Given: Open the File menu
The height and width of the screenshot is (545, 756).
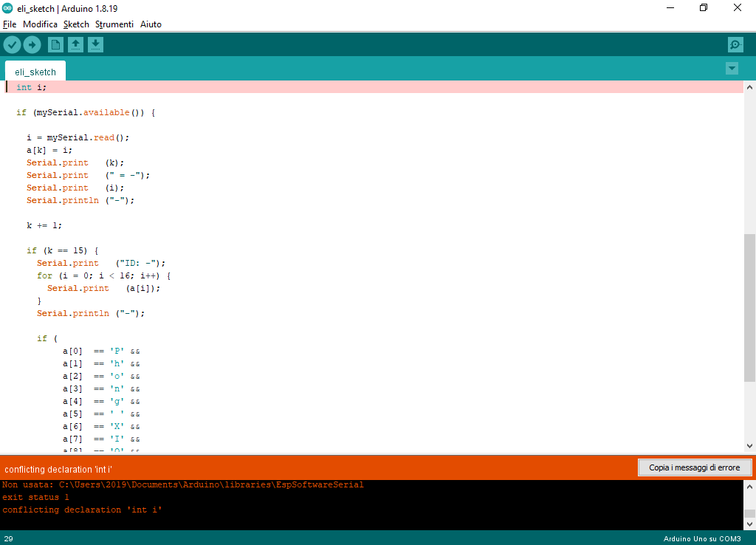Looking at the screenshot, I should pos(10,24).
